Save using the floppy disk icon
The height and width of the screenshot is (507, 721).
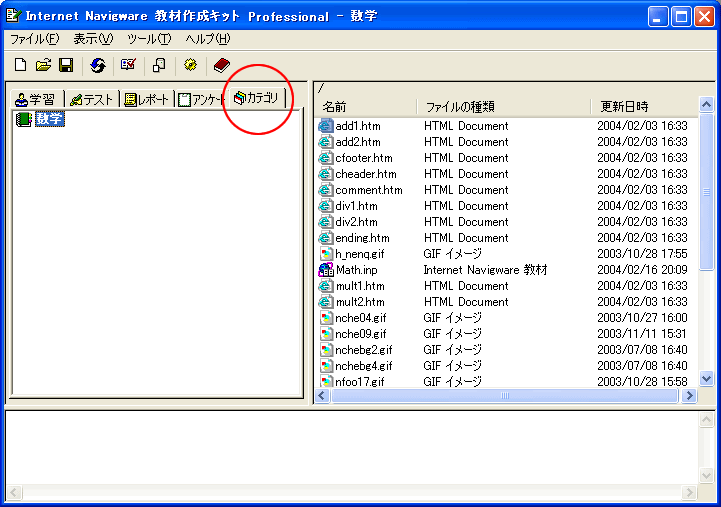coord(66,65)
